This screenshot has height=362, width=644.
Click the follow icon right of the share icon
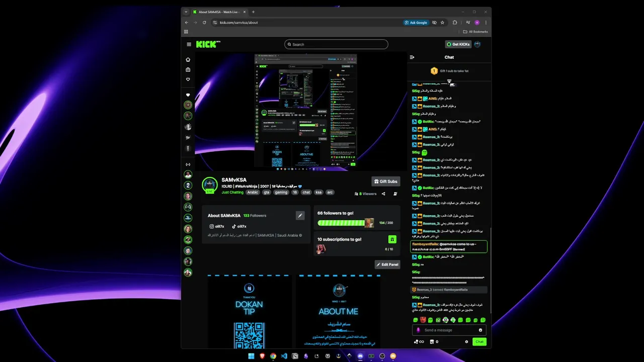pyautogui.click(x=395, y=194)
